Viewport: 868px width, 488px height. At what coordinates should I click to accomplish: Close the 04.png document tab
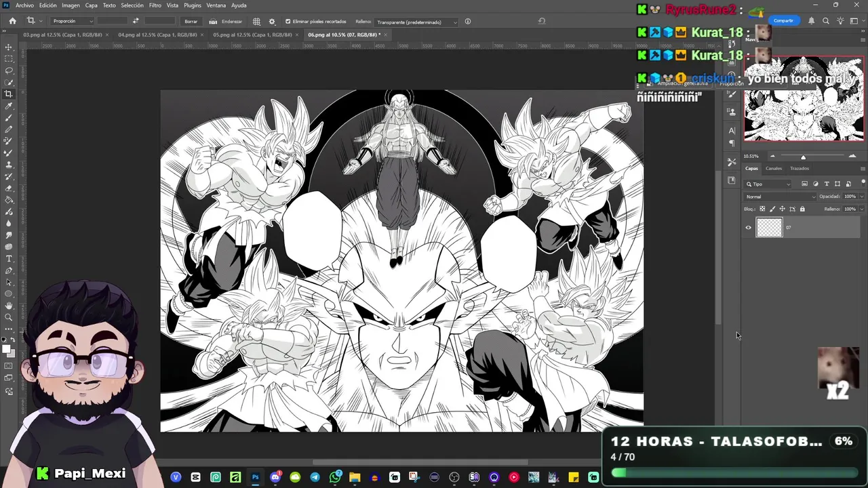[x=202, y=35]
